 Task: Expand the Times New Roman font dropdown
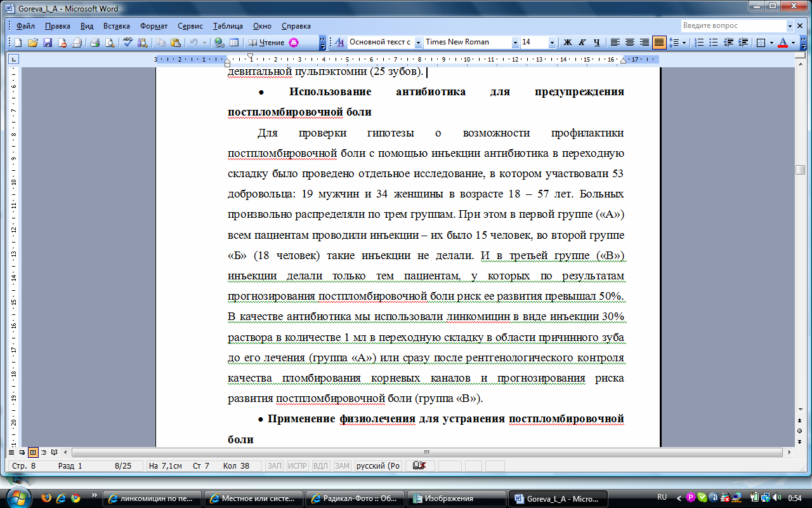coord(515,43)
